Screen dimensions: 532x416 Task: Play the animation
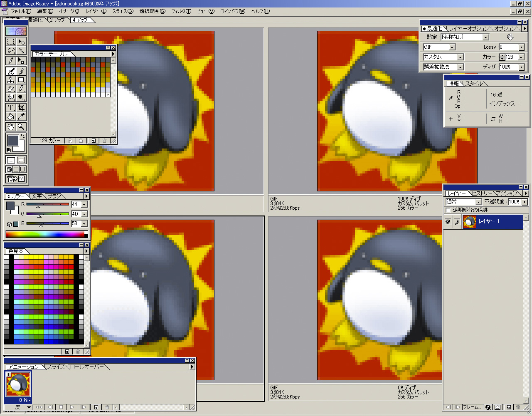72,407
